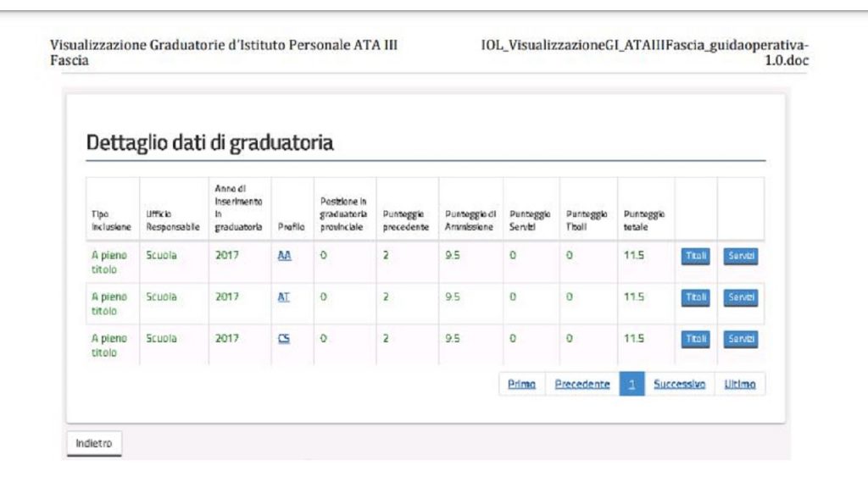The height and width of the screenshot is (488, 868).
Task: Click the Servizi button in the AA row
Action: click(740, 257)
